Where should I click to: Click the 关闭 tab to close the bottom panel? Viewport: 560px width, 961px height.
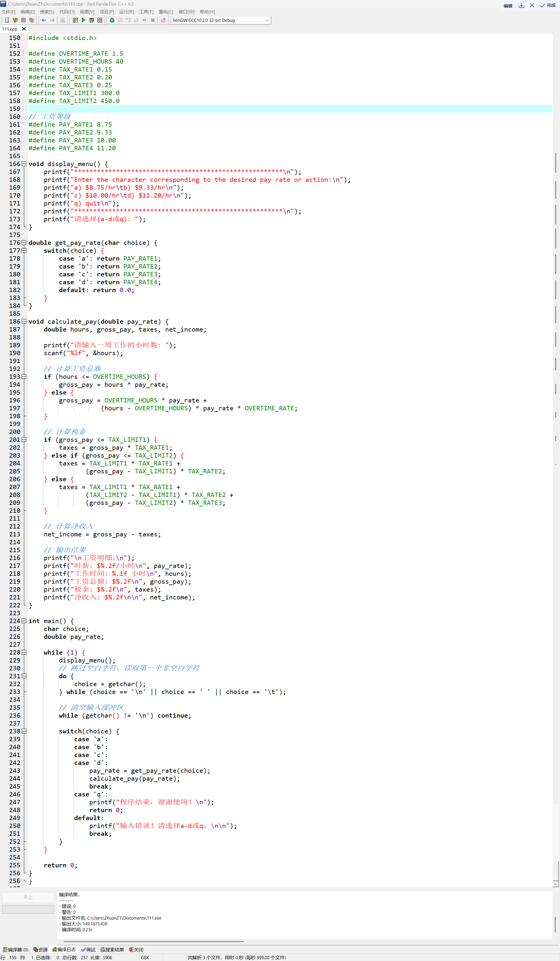pos(136,950)
